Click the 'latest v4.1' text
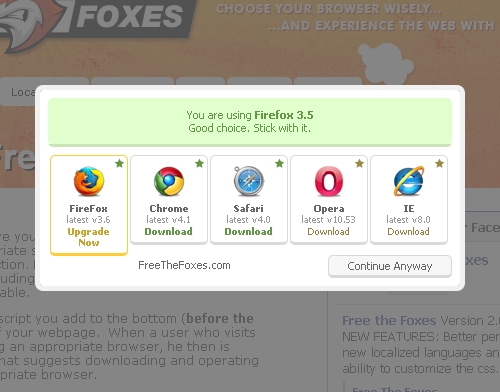Viewport: 500px width, 392px height. pos(169,220)
